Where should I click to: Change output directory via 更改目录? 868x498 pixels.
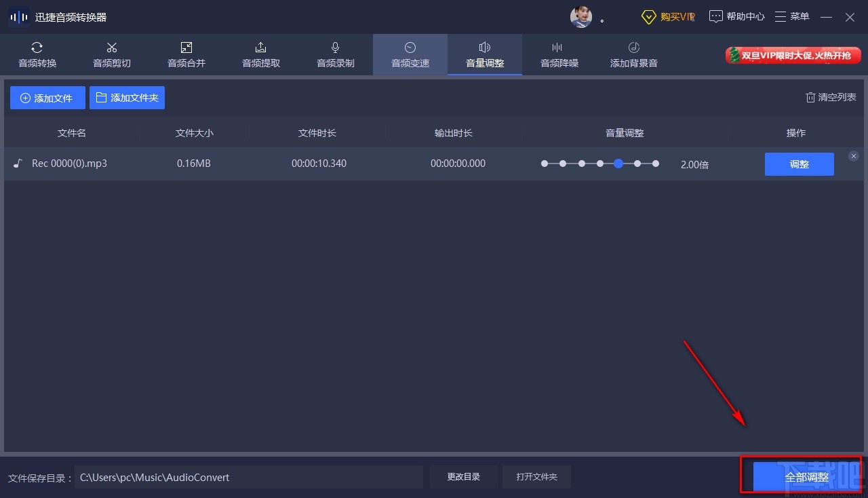(463, 476)
